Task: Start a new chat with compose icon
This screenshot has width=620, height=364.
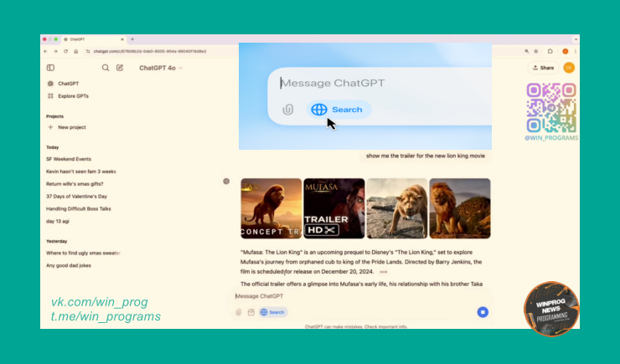Action: click(x=120, y=68)
